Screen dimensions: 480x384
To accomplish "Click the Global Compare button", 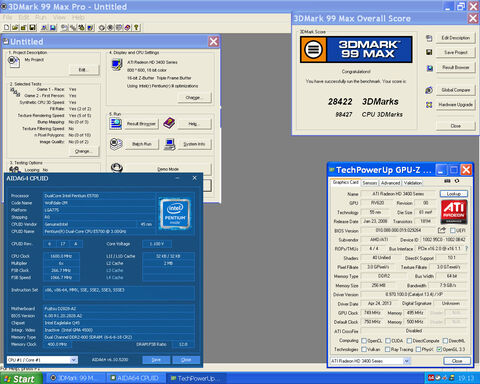I will pyautogui.click(x=455, y=90).
